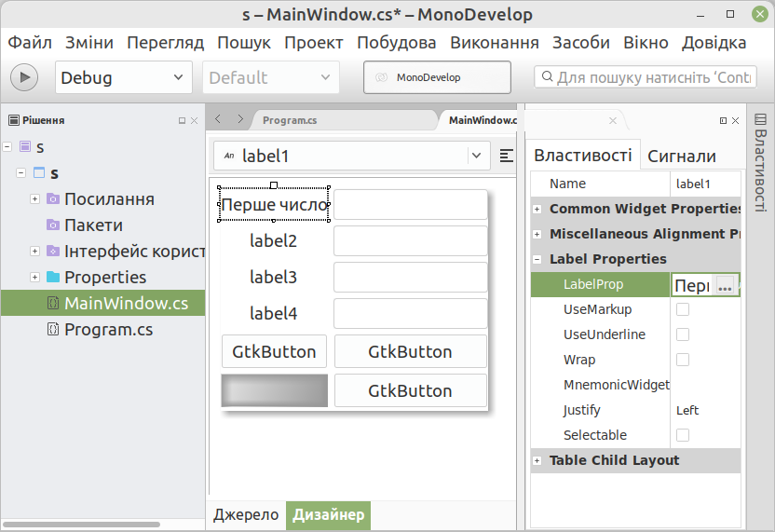
Task: Open the text alignment icon beside label1 selector
Action: pyautogui.click(x=506, y=156)
